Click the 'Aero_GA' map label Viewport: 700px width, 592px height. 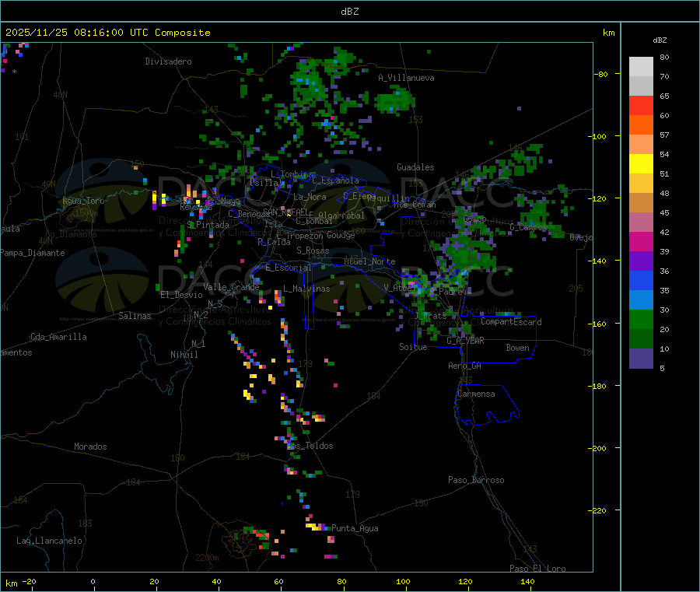(465, 366)
